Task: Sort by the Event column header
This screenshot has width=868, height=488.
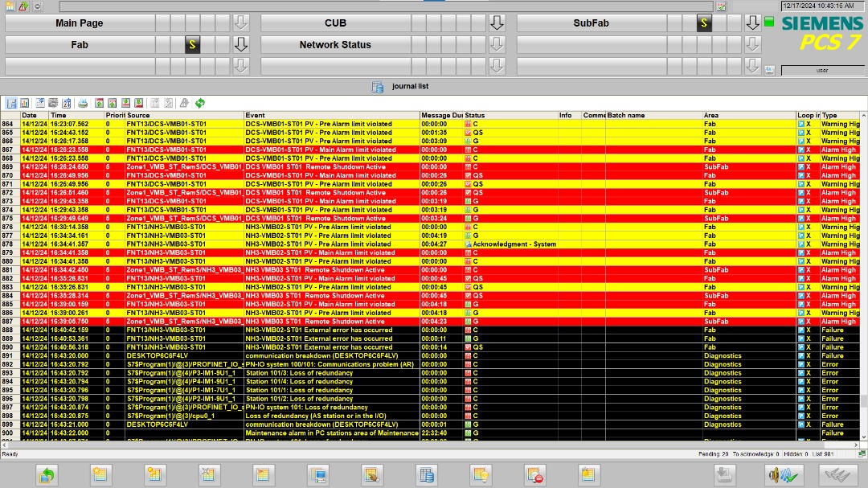Action: pos(332,115)
